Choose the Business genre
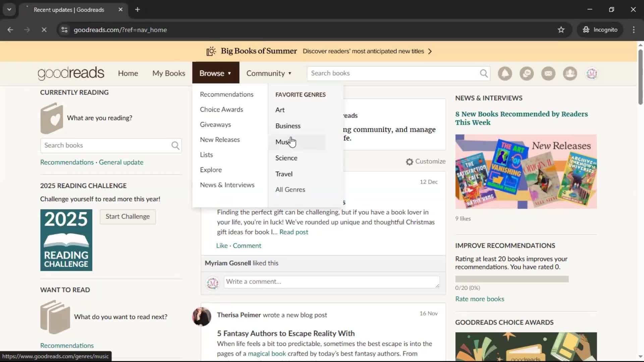 click(288, 126)
